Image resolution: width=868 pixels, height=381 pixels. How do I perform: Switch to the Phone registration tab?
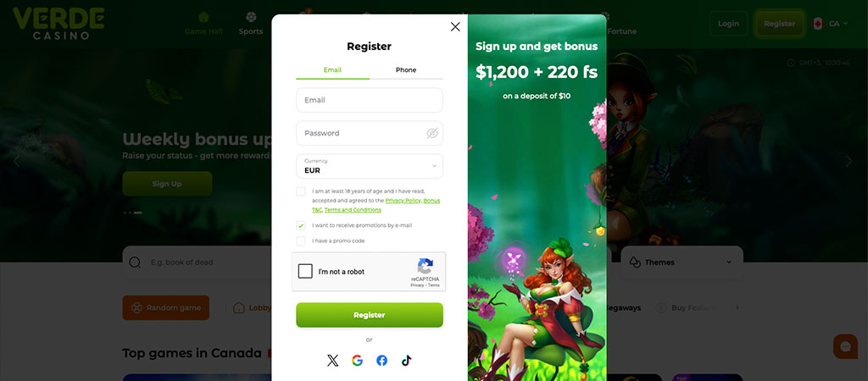tap(406, 70)
